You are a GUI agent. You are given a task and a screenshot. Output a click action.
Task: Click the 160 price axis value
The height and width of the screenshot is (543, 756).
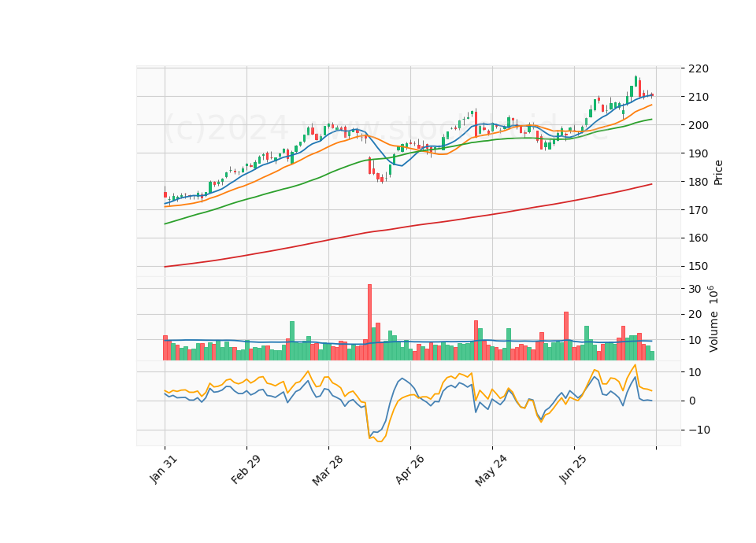699,238
